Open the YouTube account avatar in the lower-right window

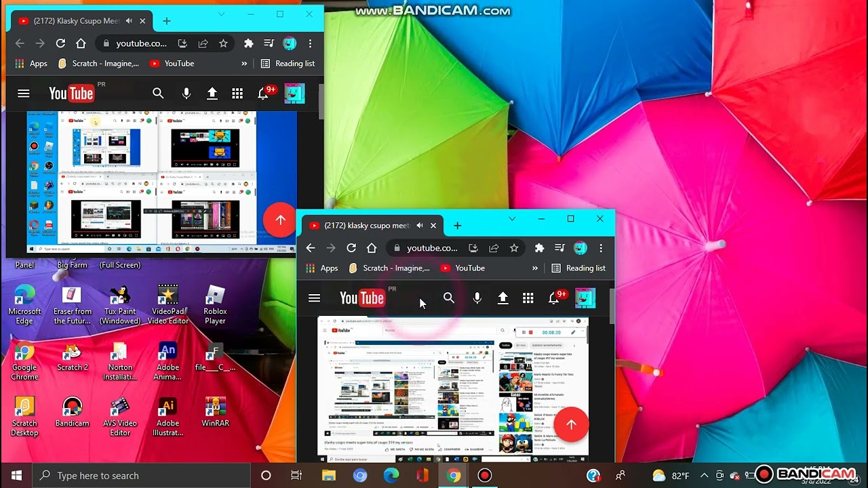[x=585, y=298]
